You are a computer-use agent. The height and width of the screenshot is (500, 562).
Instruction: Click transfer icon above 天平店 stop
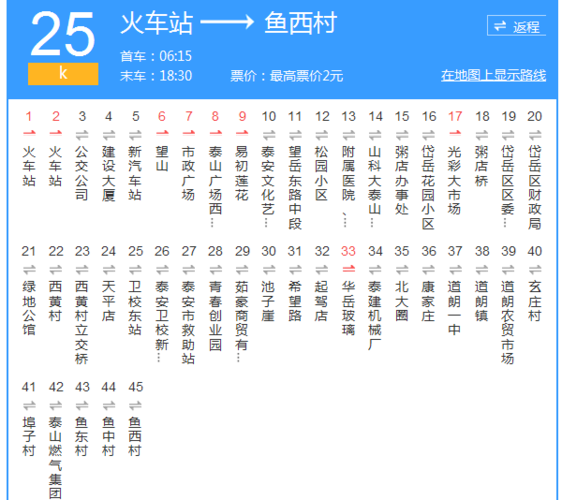point(109,270)
